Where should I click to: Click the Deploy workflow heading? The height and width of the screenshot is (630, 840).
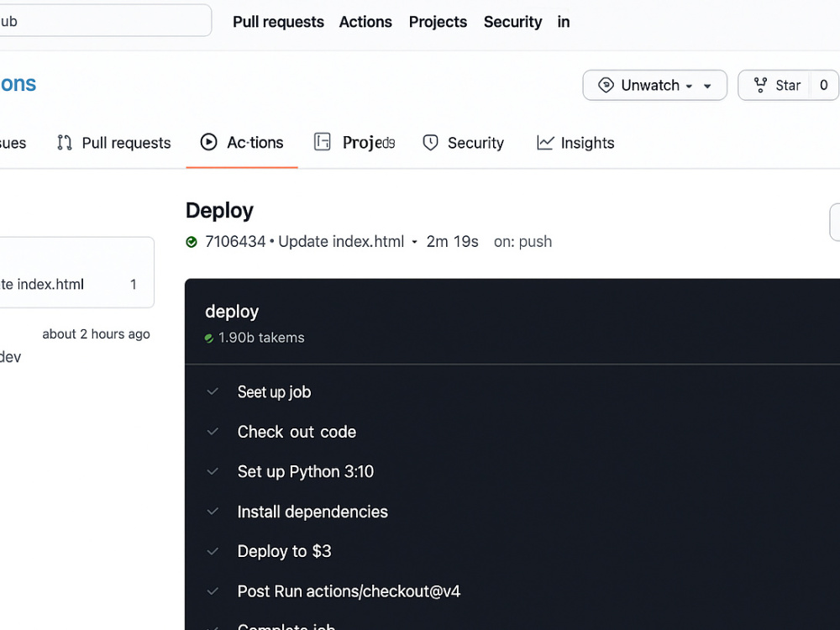click(x=219, y=211)
